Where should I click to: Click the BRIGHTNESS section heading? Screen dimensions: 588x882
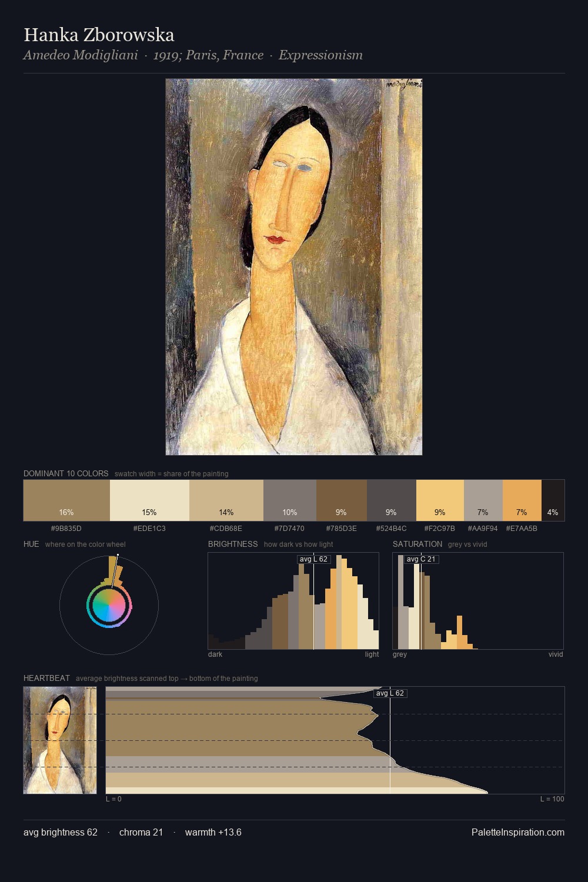[x=233, y=544]
